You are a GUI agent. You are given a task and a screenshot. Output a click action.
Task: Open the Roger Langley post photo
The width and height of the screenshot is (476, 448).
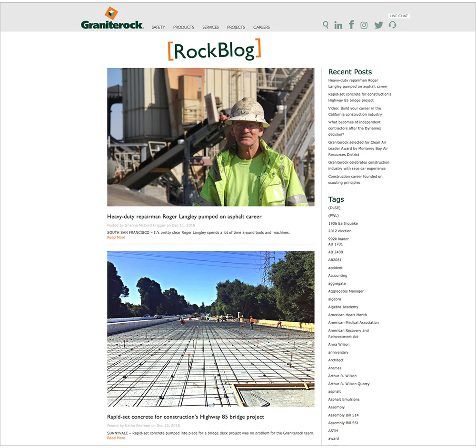pos(211,137)
